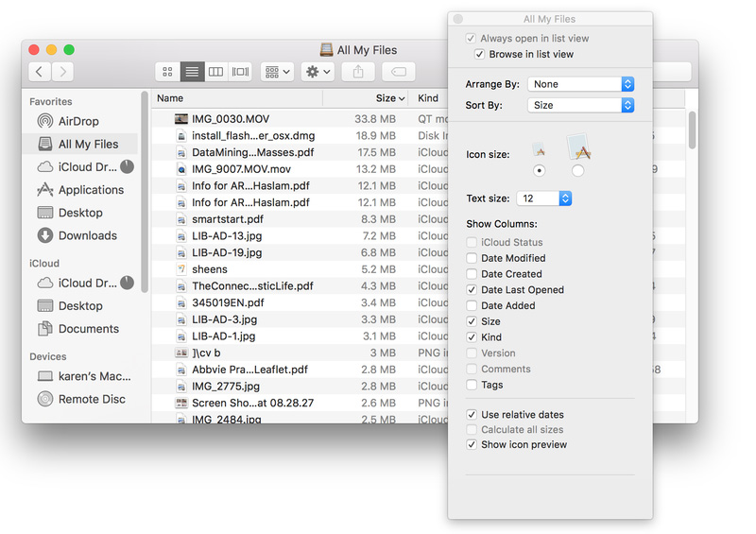Click the sheens file icon

[181, 269]
